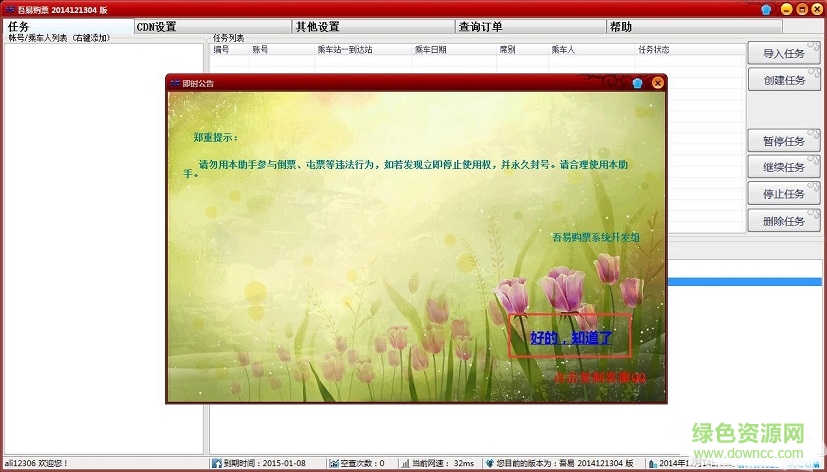Click the 停止任务 button

point(784,194)
